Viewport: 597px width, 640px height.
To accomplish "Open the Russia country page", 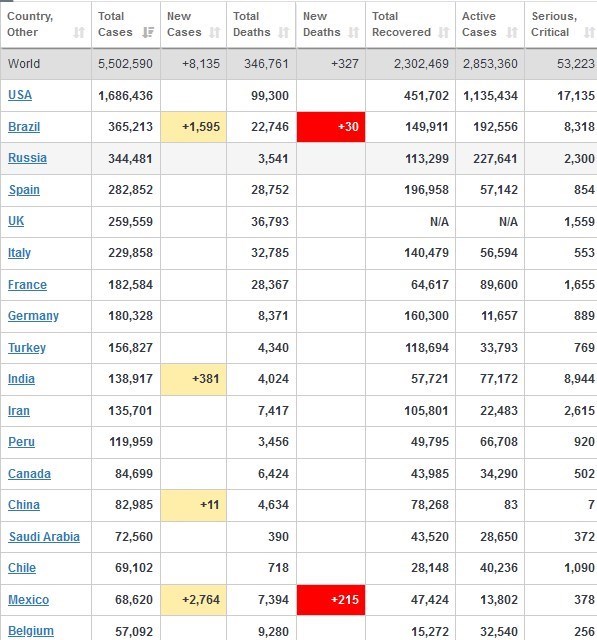I will [x=27, y=158].
